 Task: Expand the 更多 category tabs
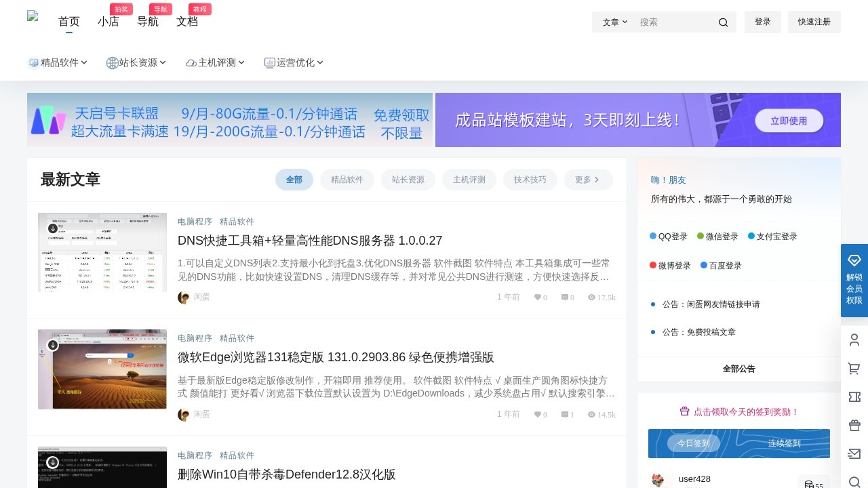coord(588,180)
